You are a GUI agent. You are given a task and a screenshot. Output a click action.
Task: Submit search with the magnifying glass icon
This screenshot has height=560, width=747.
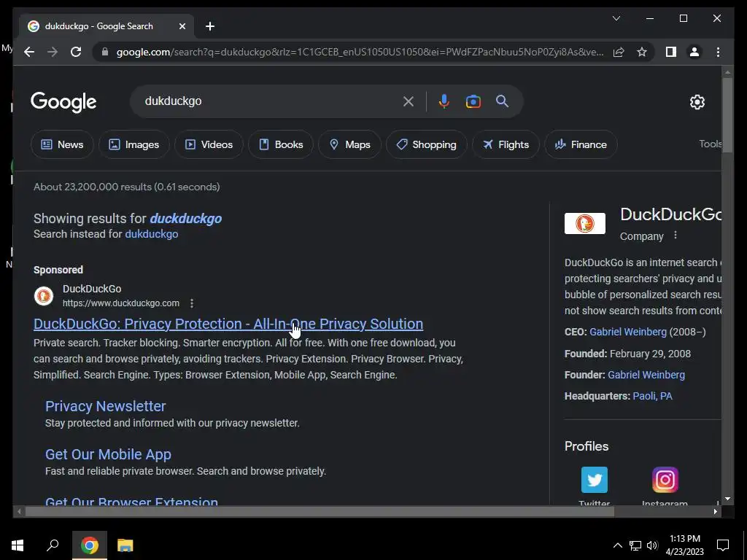point(502,101)
